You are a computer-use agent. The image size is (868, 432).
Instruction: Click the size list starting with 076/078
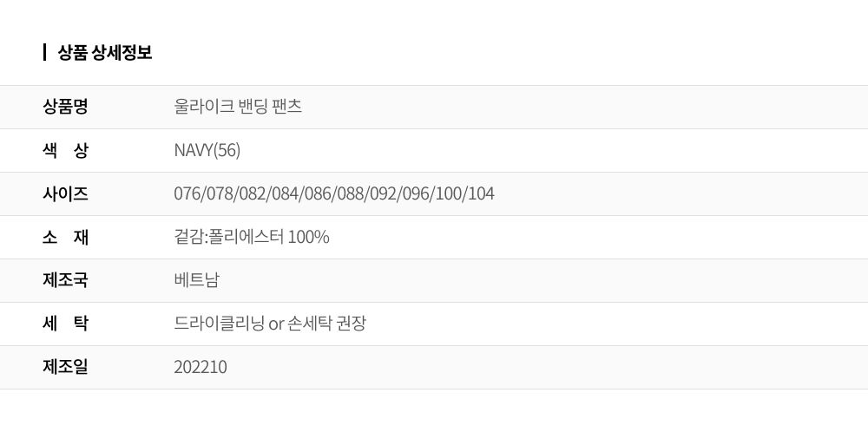[334, 193]
